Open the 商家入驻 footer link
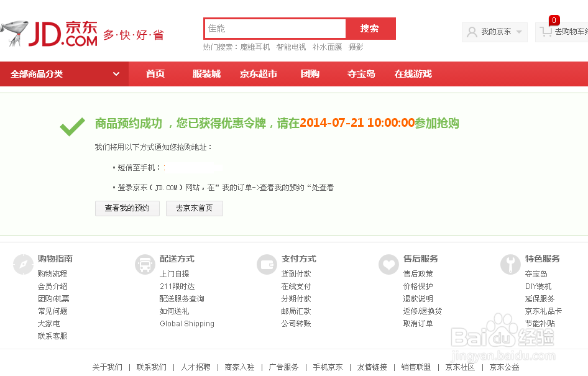 click(240, 367)
